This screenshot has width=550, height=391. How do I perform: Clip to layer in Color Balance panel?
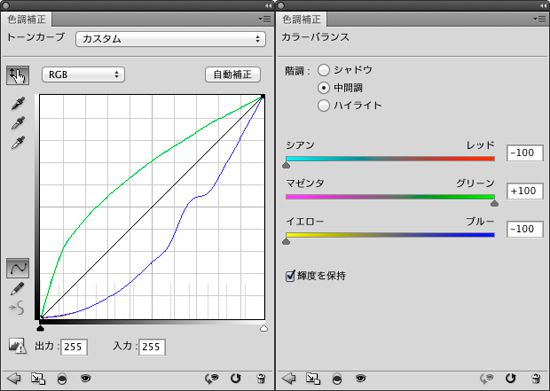[x=337, y=379]
